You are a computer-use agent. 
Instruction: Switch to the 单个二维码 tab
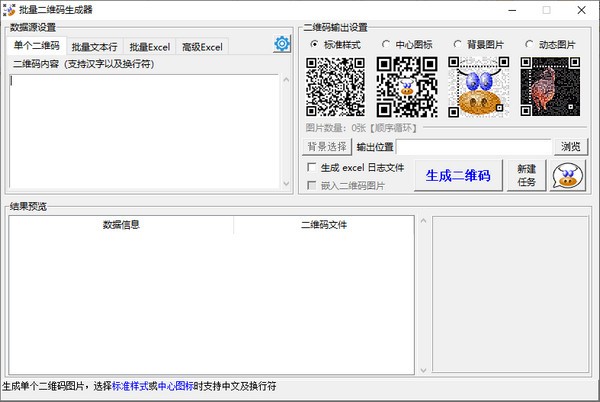click(36, 46)
